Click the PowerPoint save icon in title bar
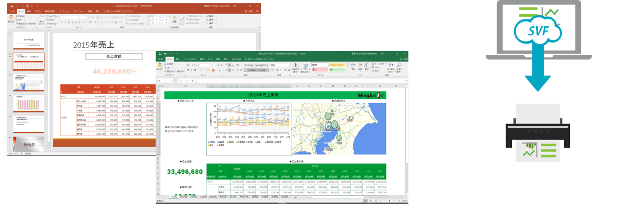This screenshot has height=204, width=644. pyautogui.click(x=11, y=6)
